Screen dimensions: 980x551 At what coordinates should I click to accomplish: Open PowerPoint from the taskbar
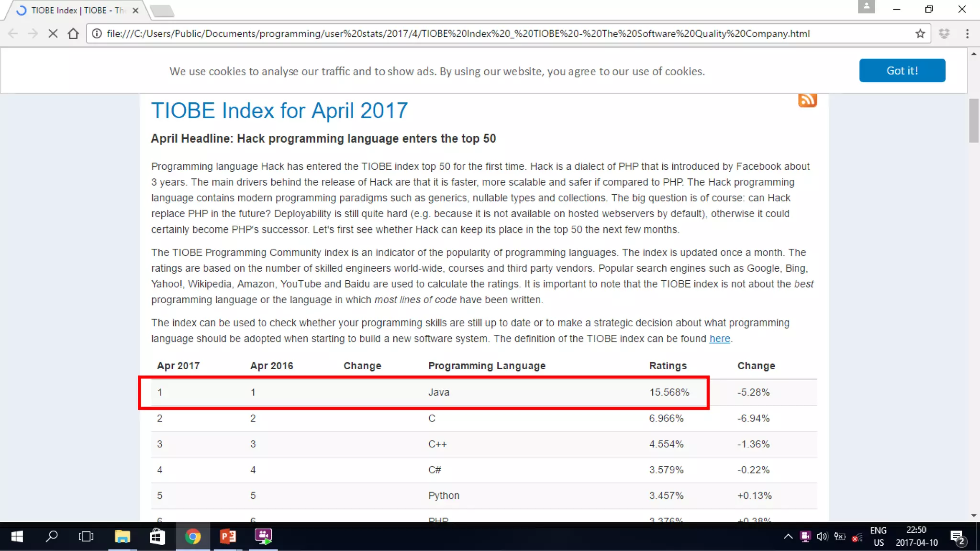click(228, 537)
